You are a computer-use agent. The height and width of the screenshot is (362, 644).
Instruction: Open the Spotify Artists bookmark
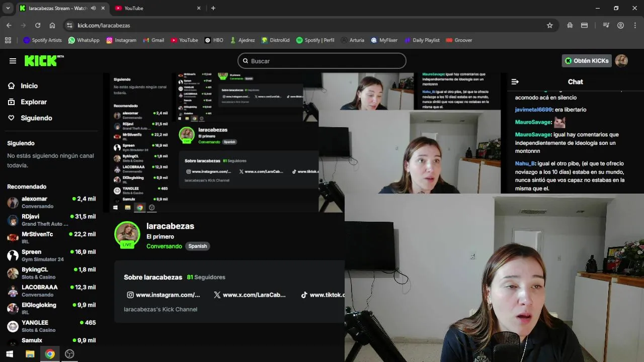pos(43,40)
